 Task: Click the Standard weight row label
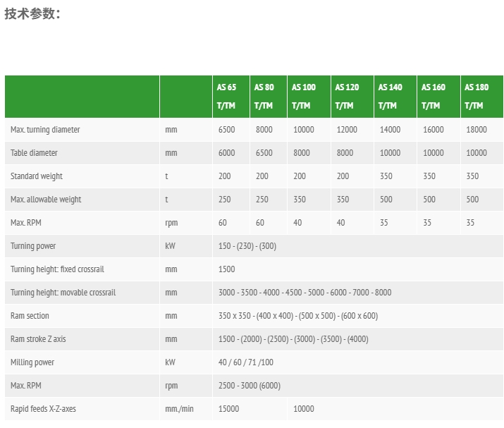point(37,176)
